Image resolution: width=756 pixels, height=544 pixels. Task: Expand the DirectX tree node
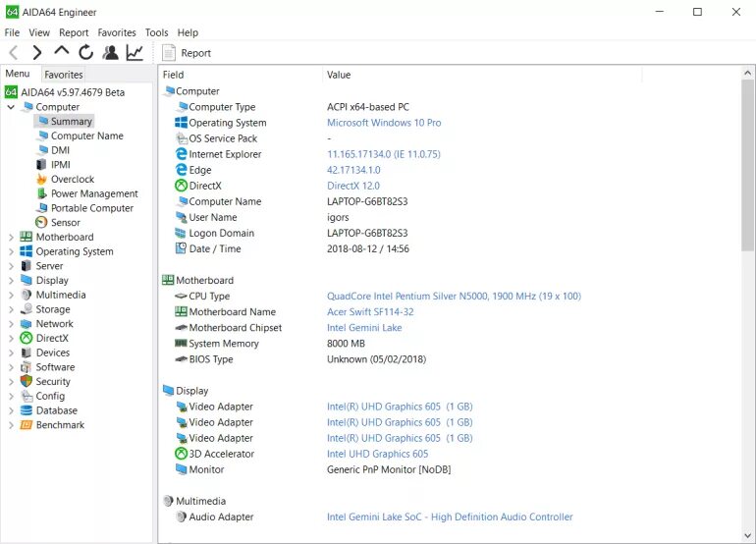(x=11, y=338)
